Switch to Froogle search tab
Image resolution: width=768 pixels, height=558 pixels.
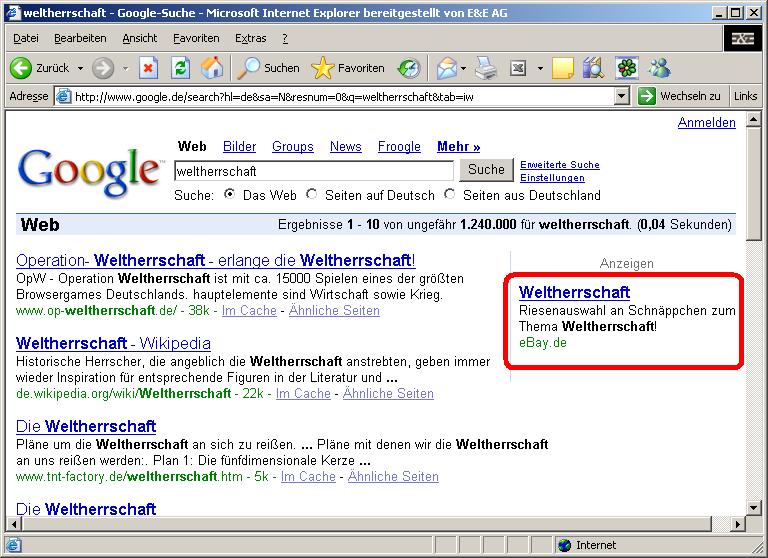[399, 146]
